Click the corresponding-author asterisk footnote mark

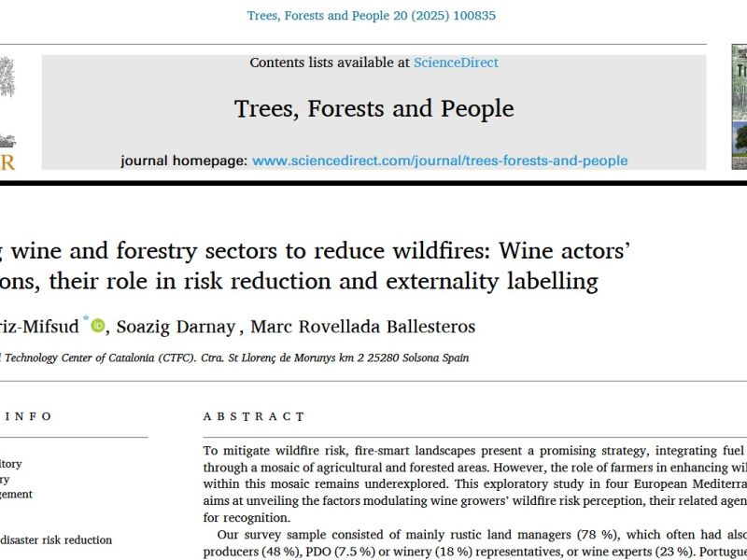click(x=85, y=319)
